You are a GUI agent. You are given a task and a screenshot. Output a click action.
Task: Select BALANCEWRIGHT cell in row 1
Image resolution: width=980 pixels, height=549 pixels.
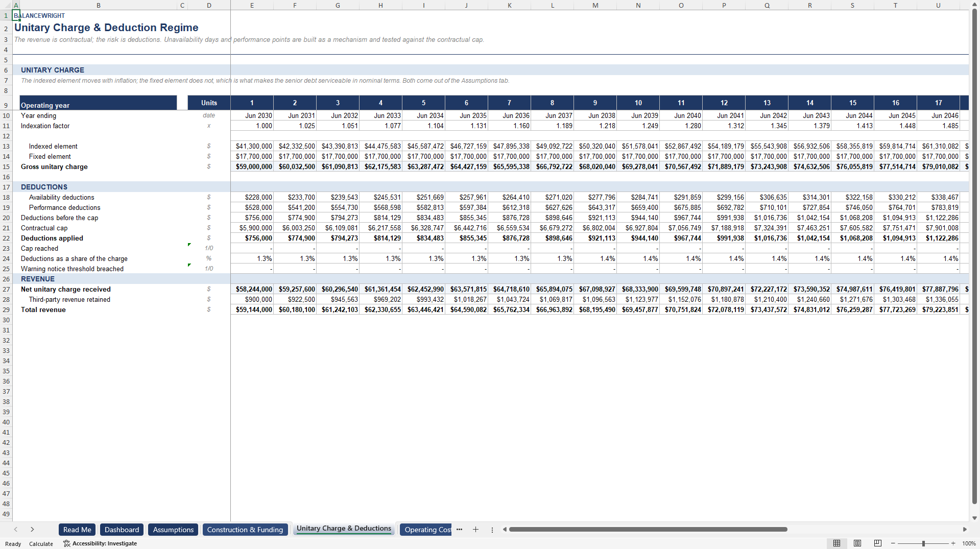(16, 15)
